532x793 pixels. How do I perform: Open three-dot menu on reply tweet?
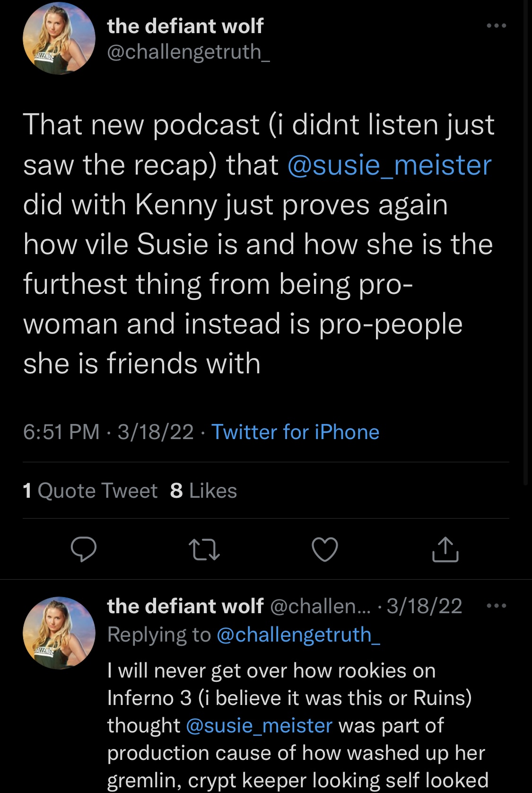click(497, 606)
